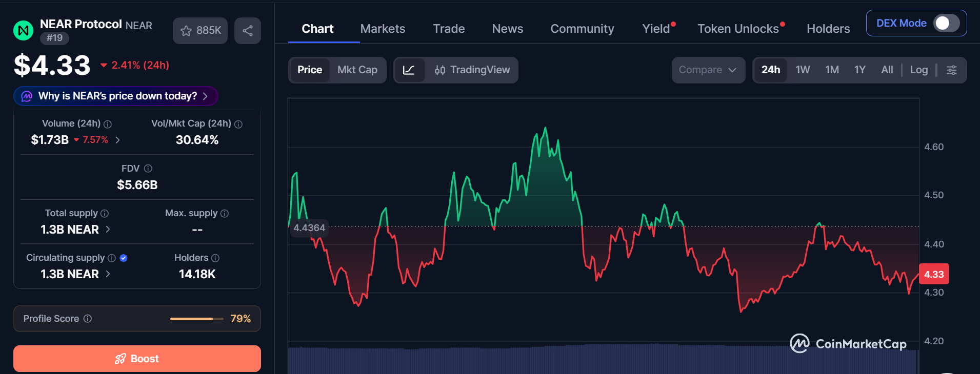Toggle Log scale on chart
This screenshot has height=374, width=980.
point(919,70)
